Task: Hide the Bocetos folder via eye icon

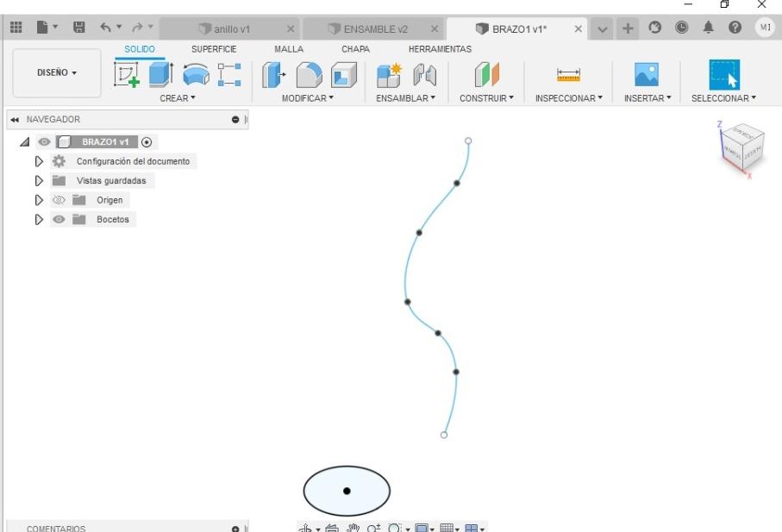Action: (59, 219)
